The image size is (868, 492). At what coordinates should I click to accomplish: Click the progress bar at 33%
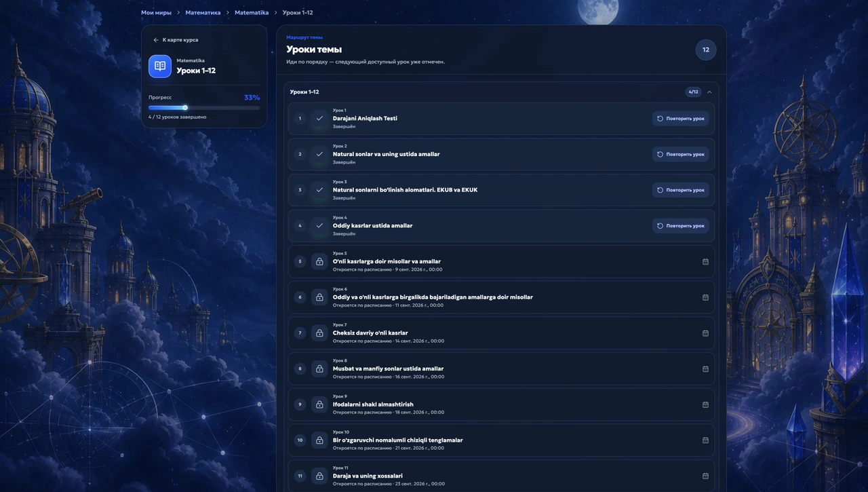click(204, 107)
